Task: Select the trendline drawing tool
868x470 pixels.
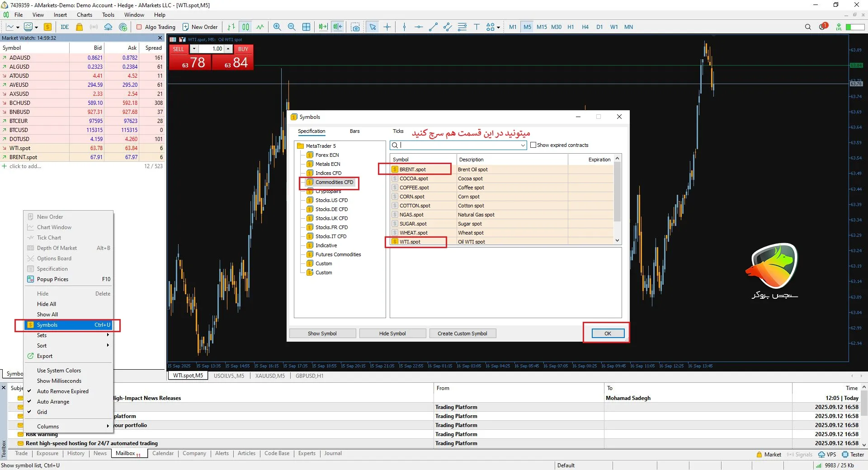Action: click(x=433, y=27)
